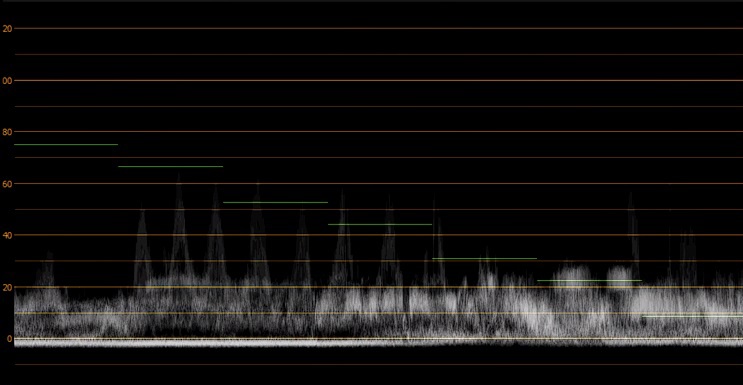Click the 40 scale label
This screenshot has height=385, width=743.
[7, 235]
